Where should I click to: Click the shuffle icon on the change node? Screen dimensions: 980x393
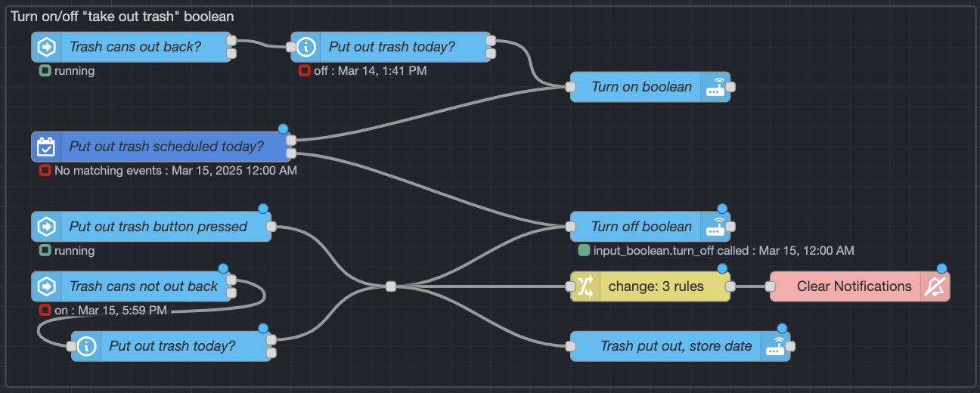pyautogui.click(x=585, y=286)
